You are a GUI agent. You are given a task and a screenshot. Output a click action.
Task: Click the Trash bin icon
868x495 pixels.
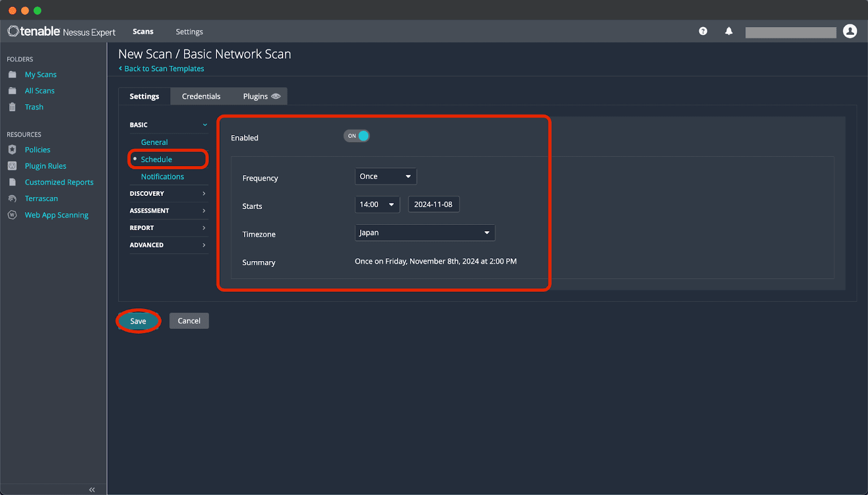(x=12, y=107)
